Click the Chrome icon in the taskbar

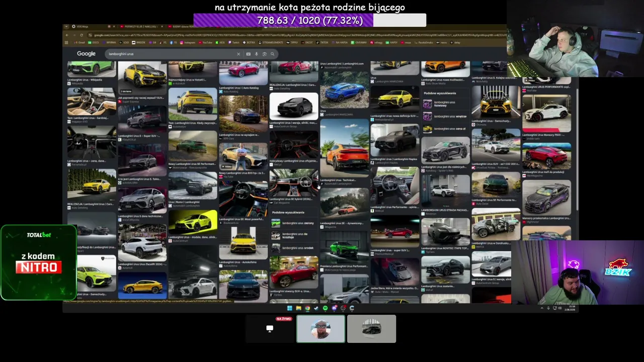tap(307, 308)
